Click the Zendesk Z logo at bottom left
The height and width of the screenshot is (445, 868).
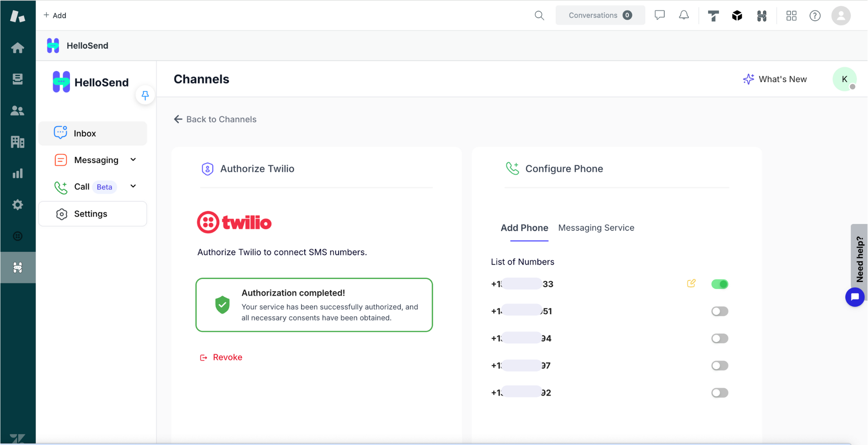[x=17, y=439]
